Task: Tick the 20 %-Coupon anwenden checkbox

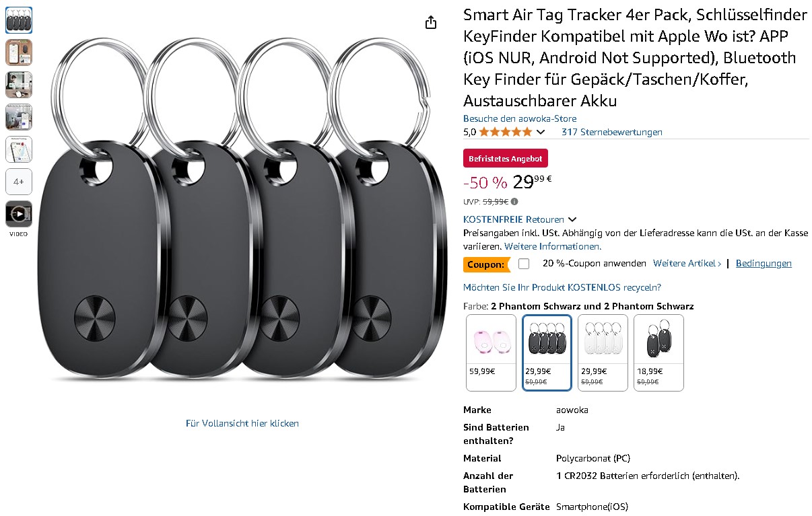Action: pyautogui.click(x=524, y=264)
